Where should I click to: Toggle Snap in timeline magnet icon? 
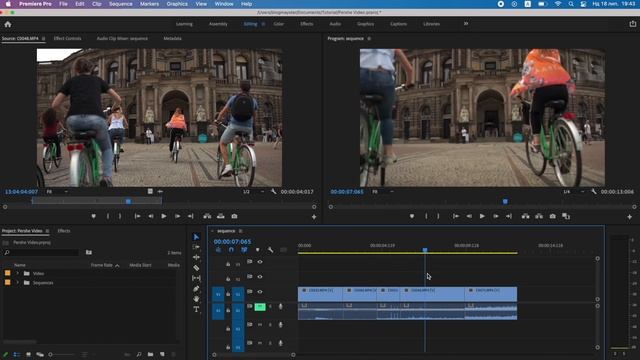pyautogui.click(x=231, y=250)
